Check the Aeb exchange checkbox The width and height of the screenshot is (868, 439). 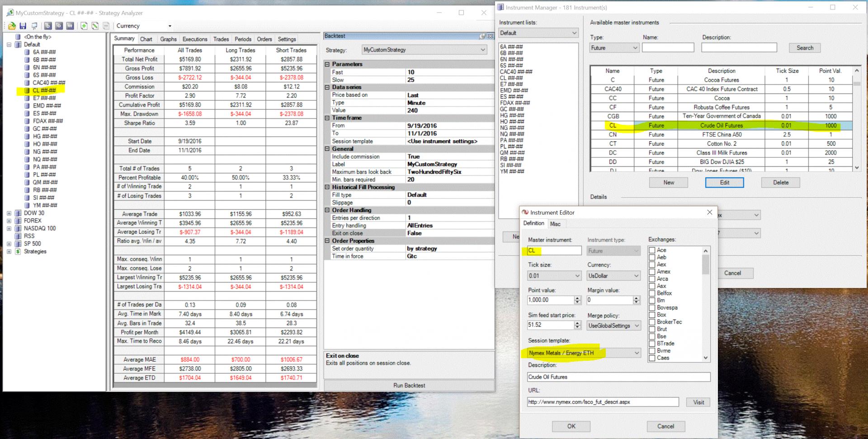coord(652,257)
